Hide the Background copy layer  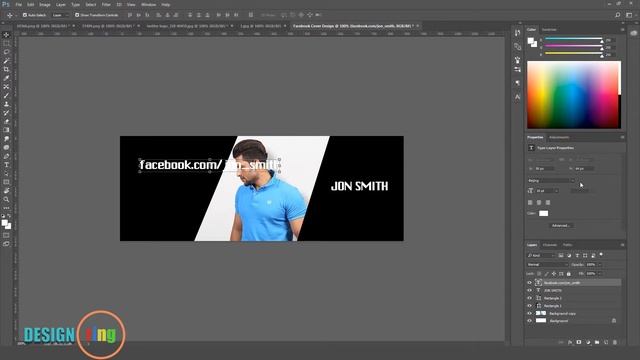(529, 313)
